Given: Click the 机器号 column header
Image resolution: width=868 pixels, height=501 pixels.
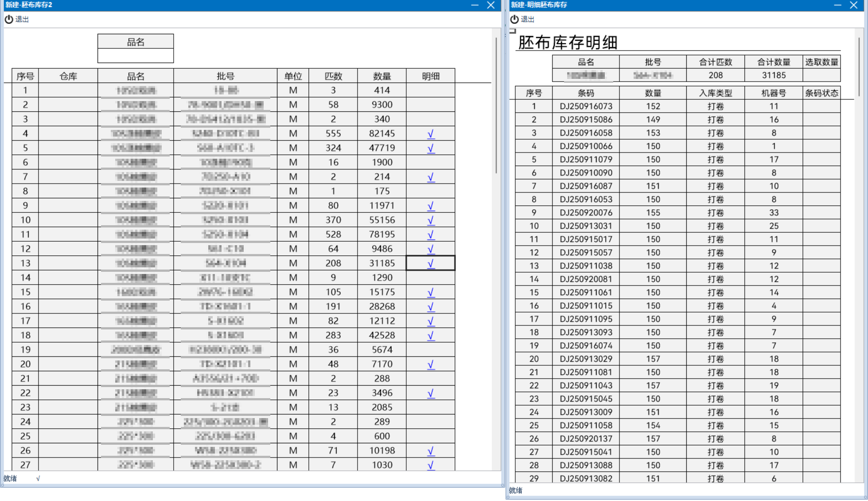Looking at the screenshot, I should click(774, 92).
